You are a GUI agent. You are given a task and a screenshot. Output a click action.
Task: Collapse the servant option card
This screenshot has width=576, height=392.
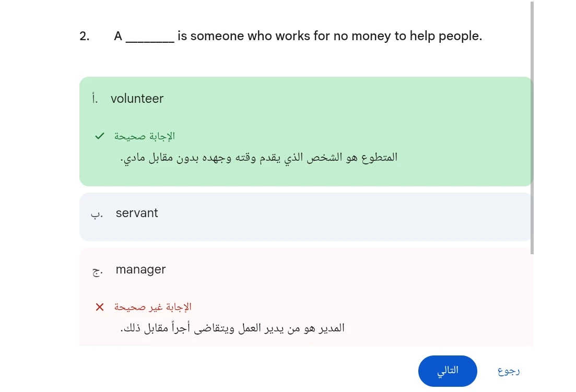[x=305, y=216]
